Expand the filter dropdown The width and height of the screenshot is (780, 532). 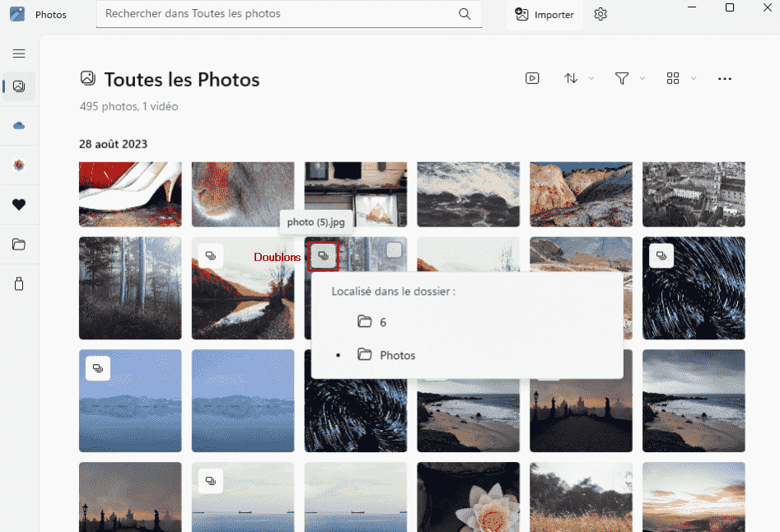(x=630, y=78)
